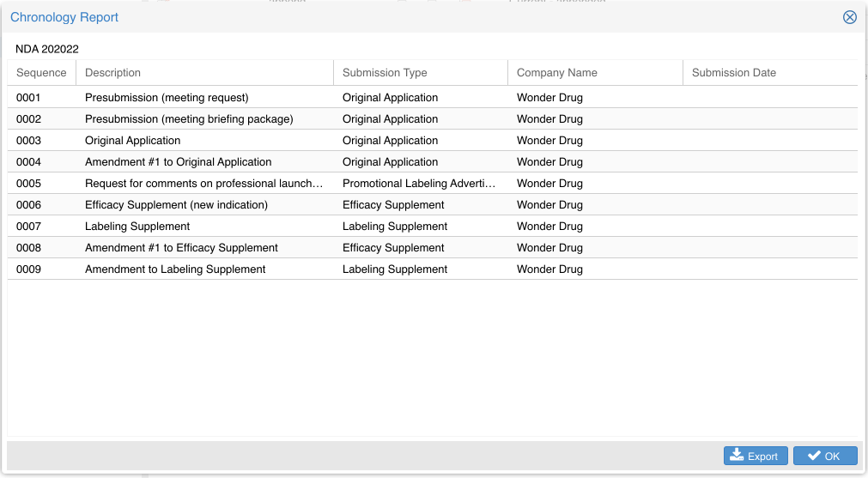Click Wonder Drug company in row 0009

(x=549, y=269)
